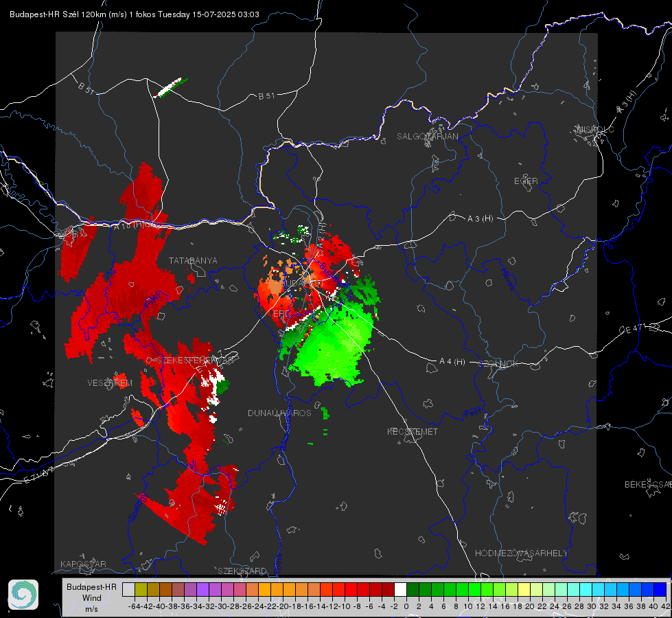
Task: Click the ÉRD town label
Action: click(281, 314)
